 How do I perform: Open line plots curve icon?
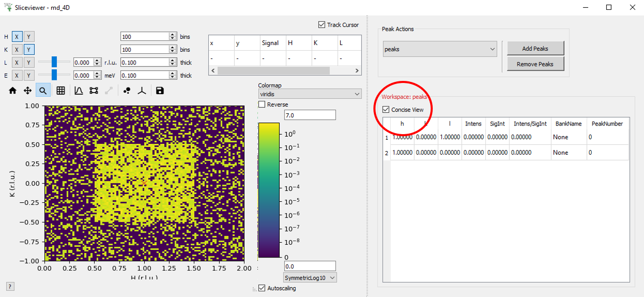pyautogui.click(x=79, y=91)
